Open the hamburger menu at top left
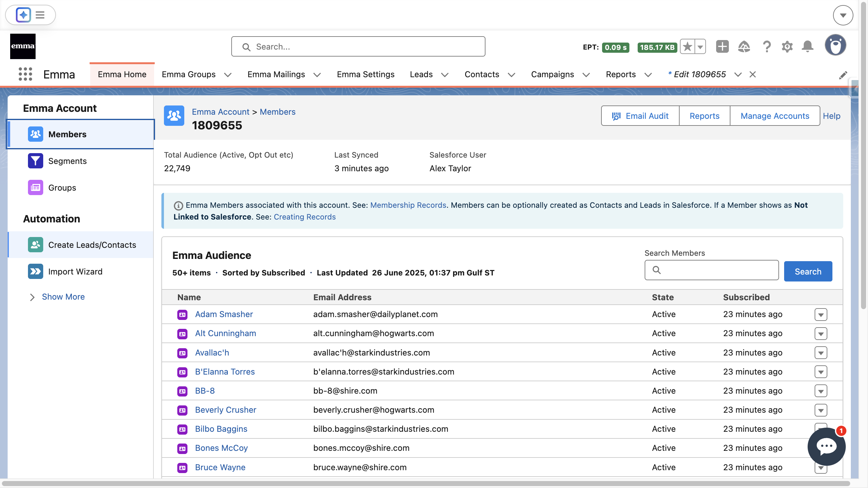The image size is (868, 488). pyautogui.click(x=40, y=15)
